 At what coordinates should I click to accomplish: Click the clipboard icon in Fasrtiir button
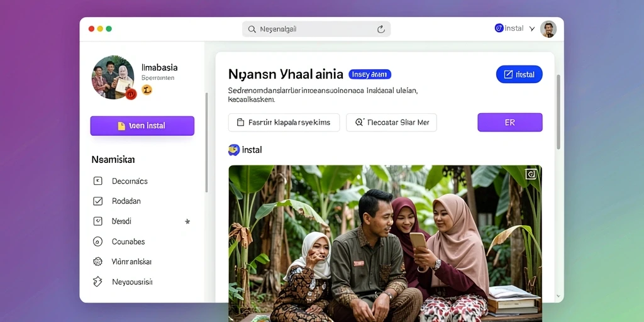point(241,123)
